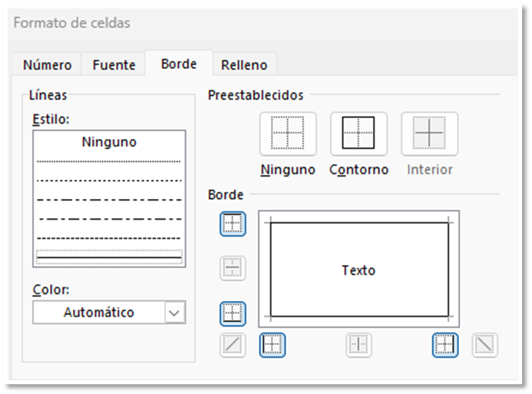The height and width of the screenshot is (394, 532).
Task: Select the Ninguno preset border icon
Action: 288,134
